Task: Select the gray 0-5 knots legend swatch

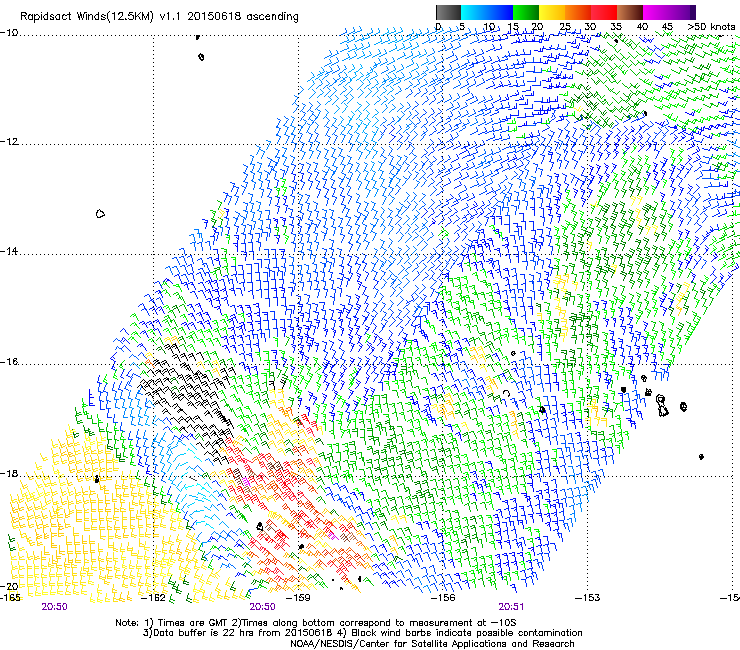Action: click(448, 12)
